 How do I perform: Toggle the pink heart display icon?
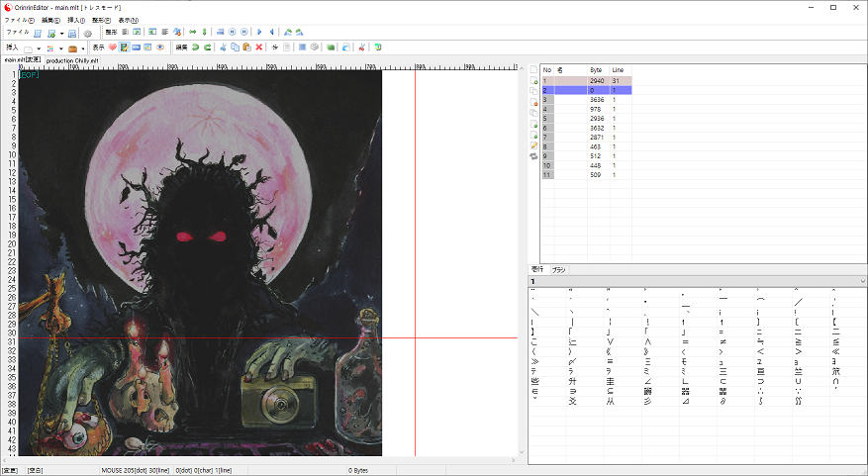pyautogui.click(x=112, y=47)
